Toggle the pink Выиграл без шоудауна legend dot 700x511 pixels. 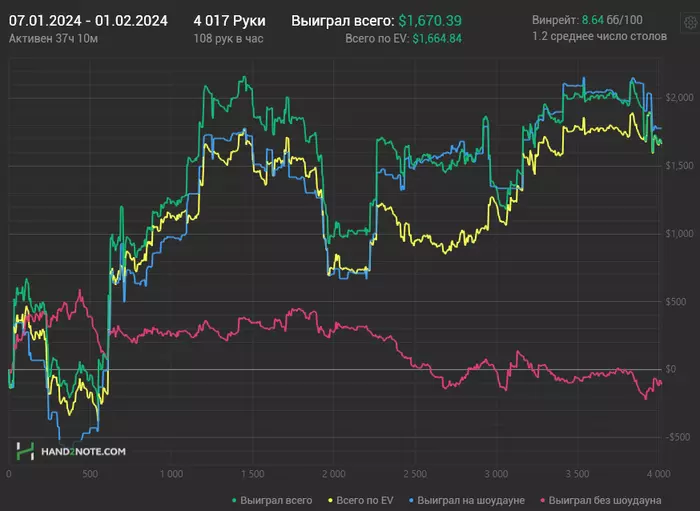pos(543,501)
